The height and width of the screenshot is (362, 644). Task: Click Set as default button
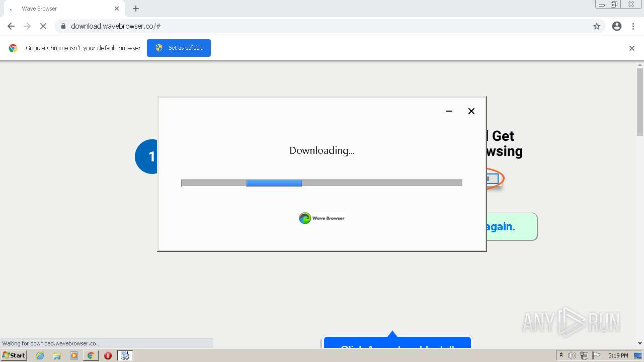179,48
